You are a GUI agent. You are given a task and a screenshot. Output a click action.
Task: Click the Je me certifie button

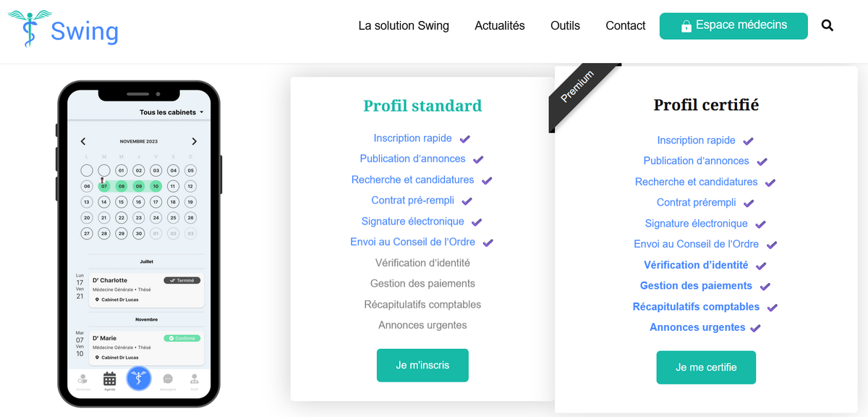click(x=706, y=368)
